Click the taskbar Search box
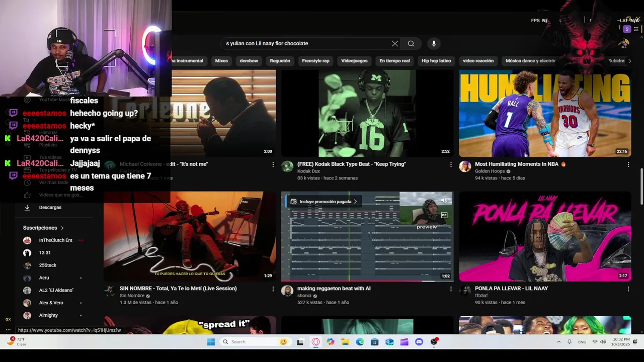 coord(255,342)
